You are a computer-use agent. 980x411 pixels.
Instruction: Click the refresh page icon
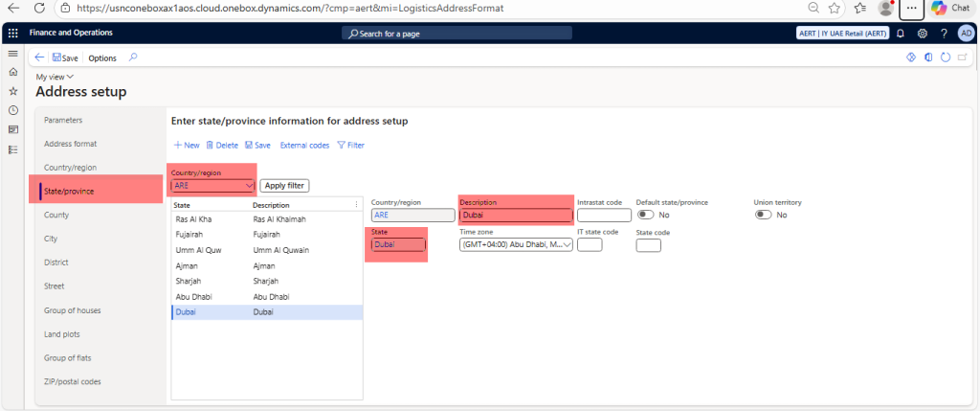946,57
